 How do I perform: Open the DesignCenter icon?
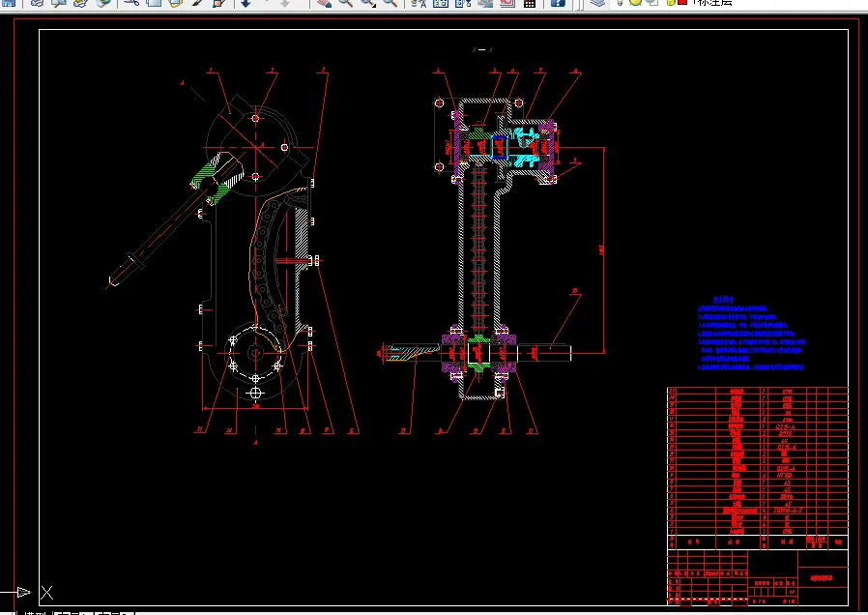(441, 3)
